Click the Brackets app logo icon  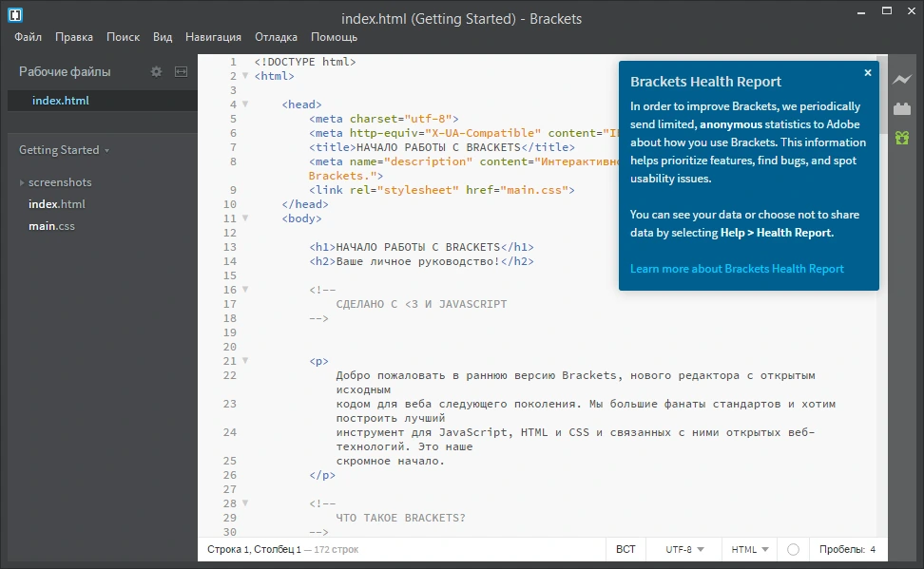tap(15, 15)
